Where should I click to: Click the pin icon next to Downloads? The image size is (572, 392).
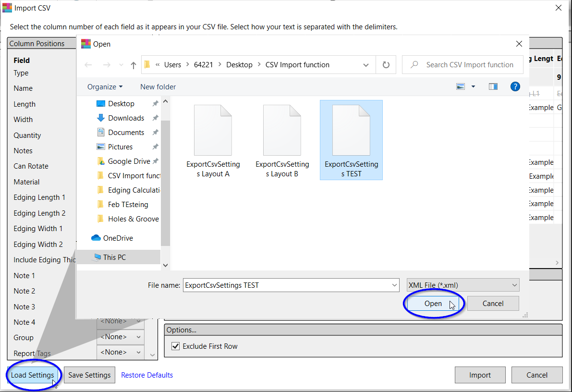coord(156,118)
